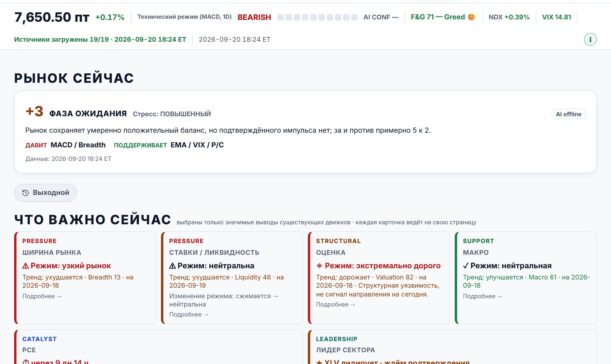Click Технический режим (MACD, 1D) label
611x364 pixels.
pos(184,17)
